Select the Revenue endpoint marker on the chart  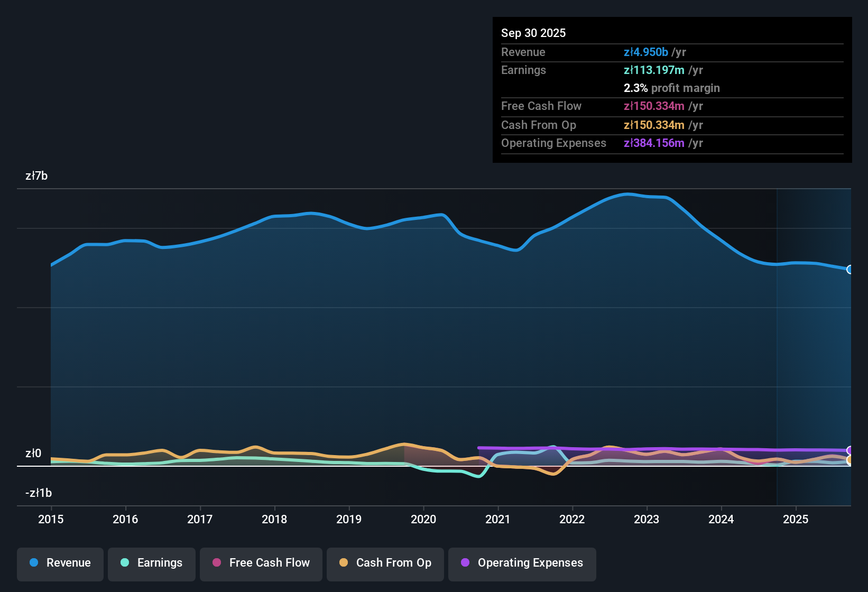850,270
